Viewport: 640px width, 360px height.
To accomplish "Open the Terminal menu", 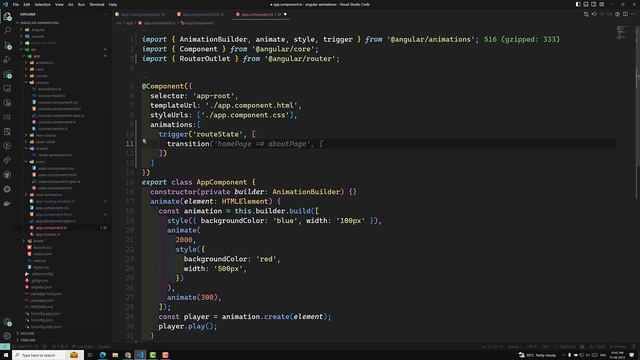I will click(x=97, y=4).
